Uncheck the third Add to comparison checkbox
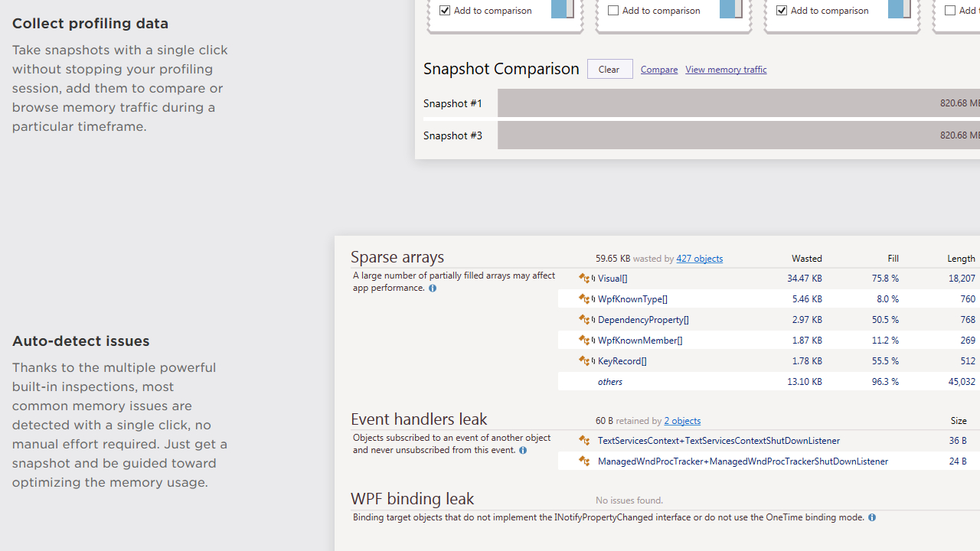Screen dimensions: 980x551 coord(782,11)
